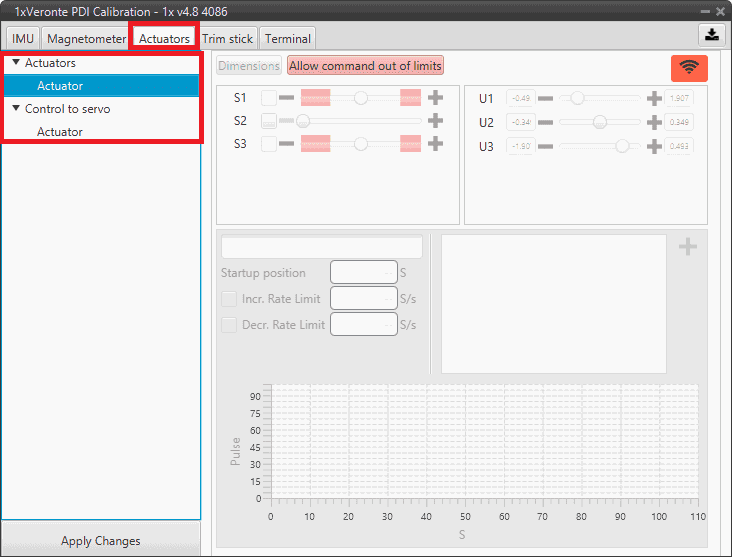732x557 pixels.
Task: Click the minus icon for U1
Action: [x=549, y=99]
